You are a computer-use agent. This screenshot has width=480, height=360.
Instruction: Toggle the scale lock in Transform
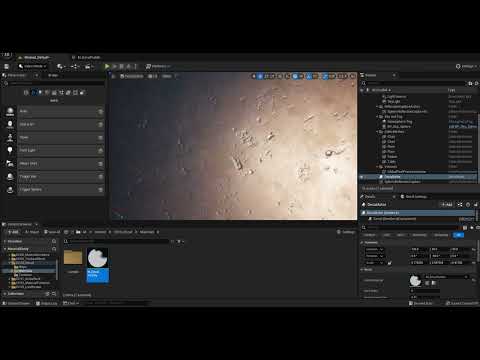click(x=390, y=263)
